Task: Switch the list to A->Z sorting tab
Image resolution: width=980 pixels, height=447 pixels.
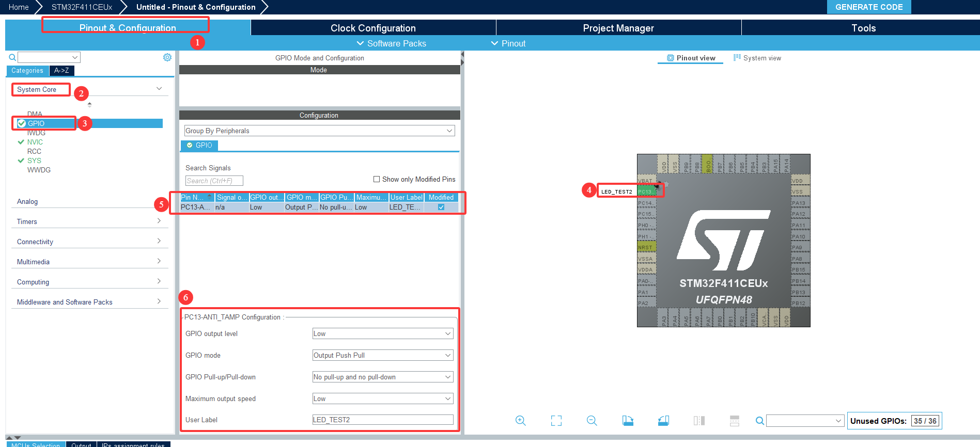Action: pyautogui.click(x=61, y=71)
